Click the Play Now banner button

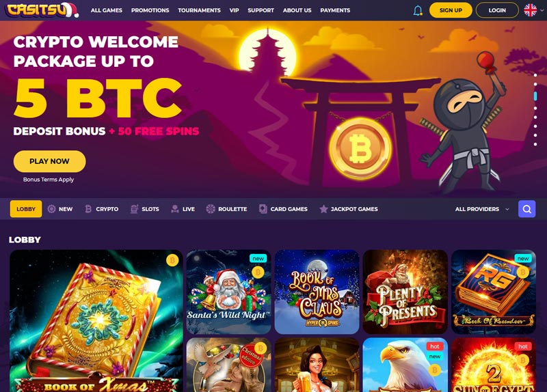click(x=49, y=161)
